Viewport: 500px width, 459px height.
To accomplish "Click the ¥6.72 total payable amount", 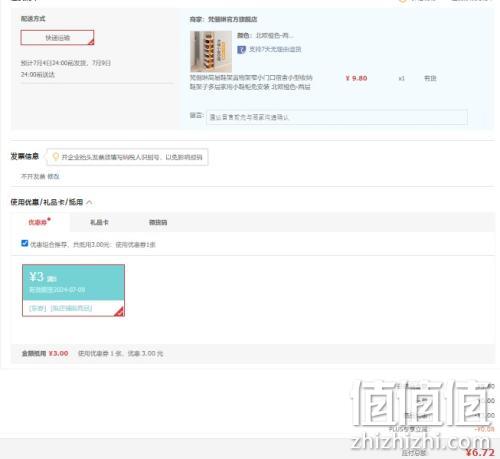I will [480, 452].
